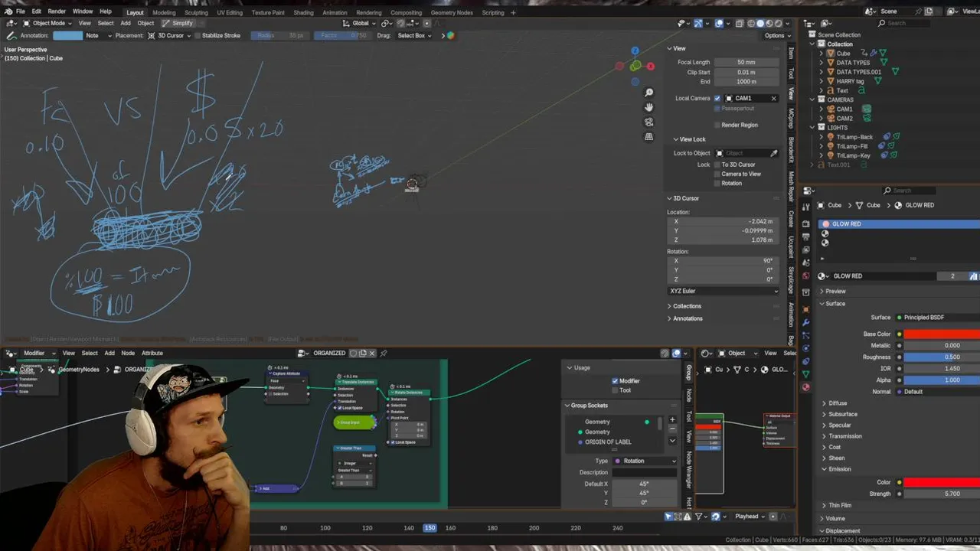Click the Blender logo menu icon
The height and width of the screenshot is (551, 980).
point(8,11)
